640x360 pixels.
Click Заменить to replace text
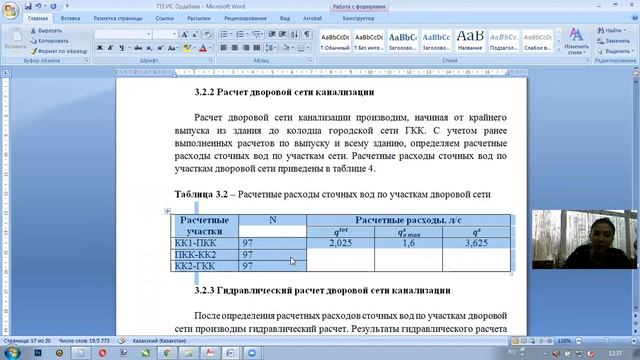(x=613, y=41)
